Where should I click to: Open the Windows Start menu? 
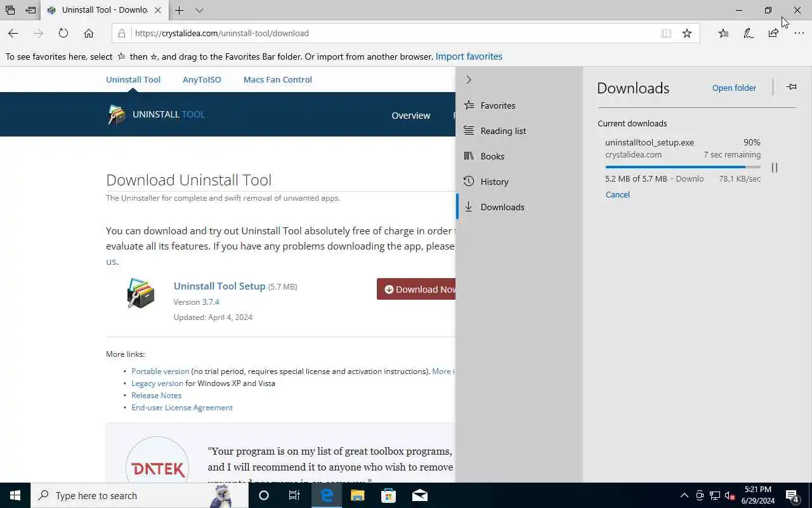[x=15, y=495]
